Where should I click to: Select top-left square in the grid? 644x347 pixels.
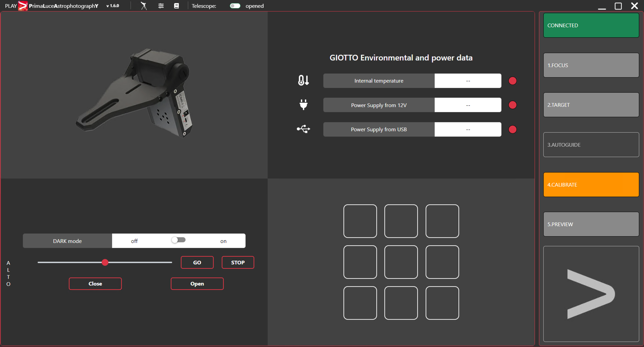click(360, 221)
